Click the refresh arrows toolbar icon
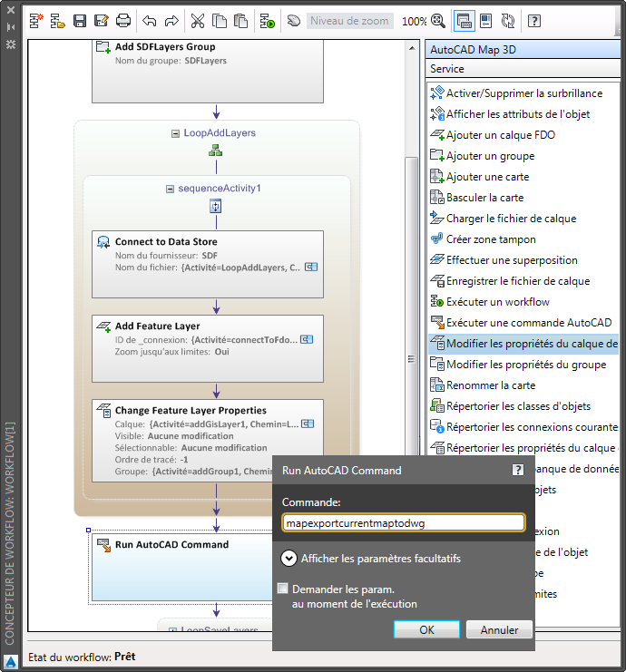 [508, 21]
